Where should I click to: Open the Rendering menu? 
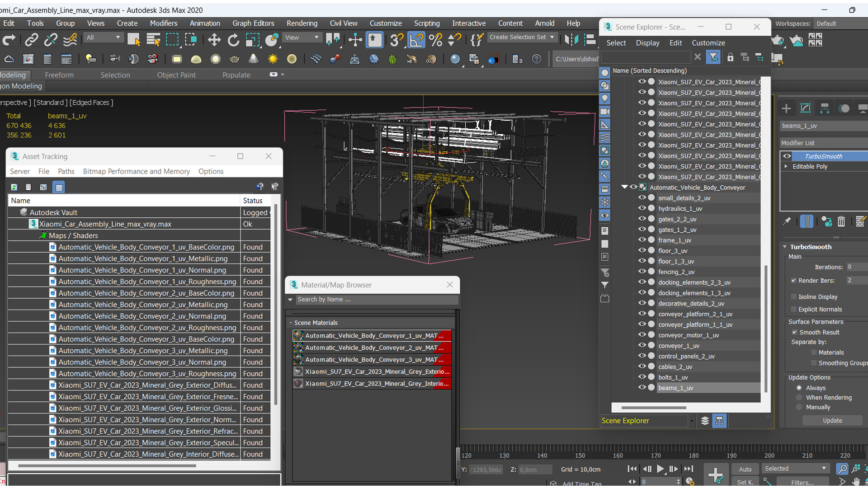(x=302, y=23)
